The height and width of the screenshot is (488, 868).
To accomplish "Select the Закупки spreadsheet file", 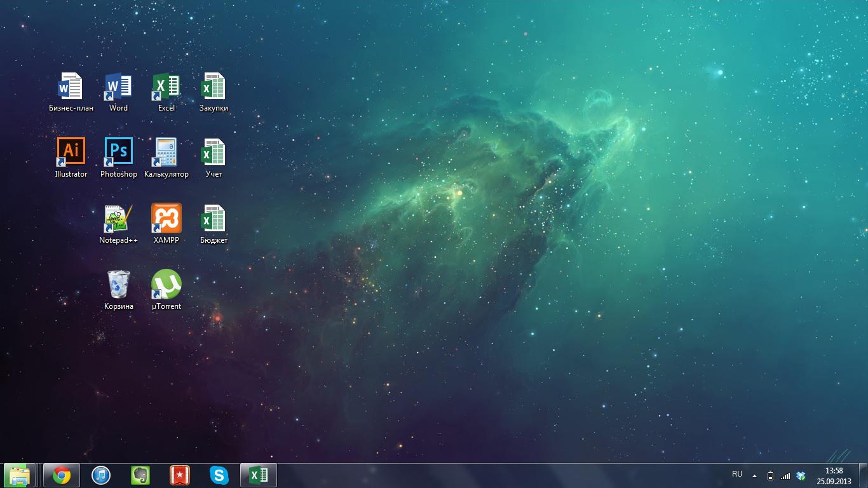I will click(x=214, y=92).
